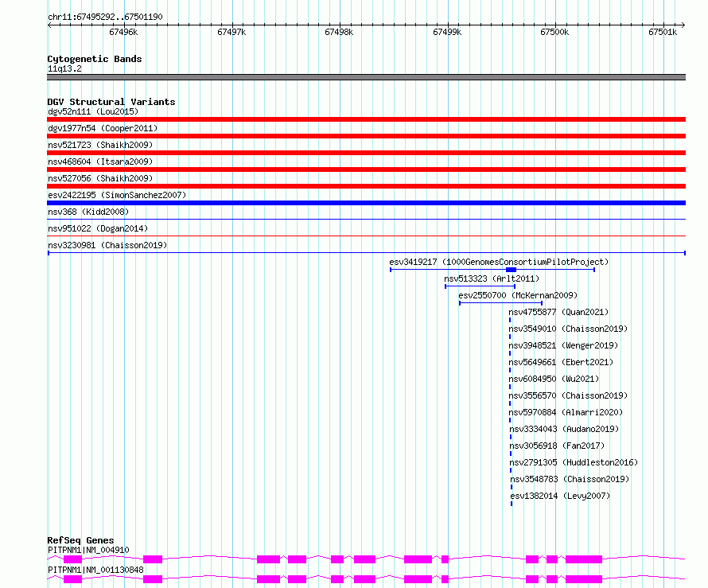Open esv3419217 (1000GenomesConsortiumPilotProject) variant
This screenshot has width=708, height=588.
click(499, 262)
